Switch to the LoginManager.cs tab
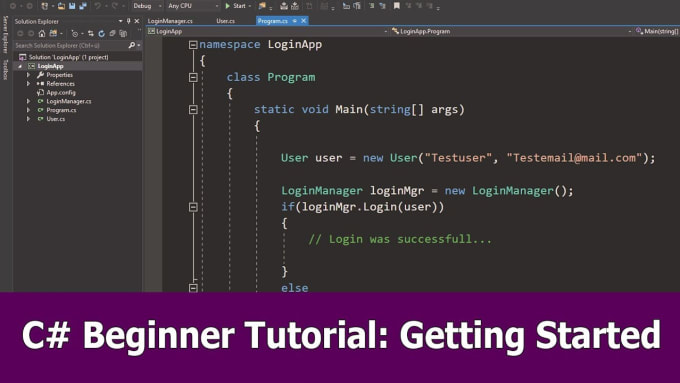This screenshot has width=680, height=383. 170,21
